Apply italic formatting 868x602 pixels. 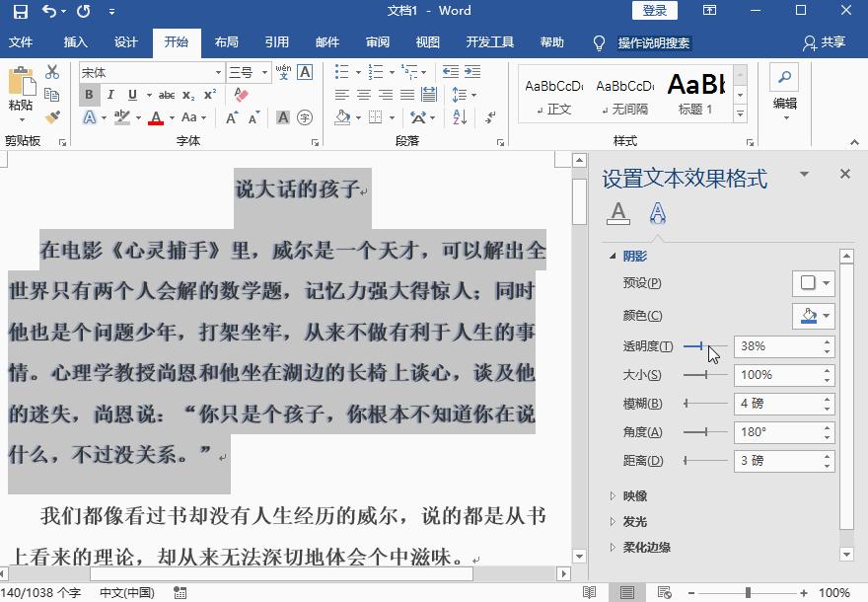click(110, 94)
